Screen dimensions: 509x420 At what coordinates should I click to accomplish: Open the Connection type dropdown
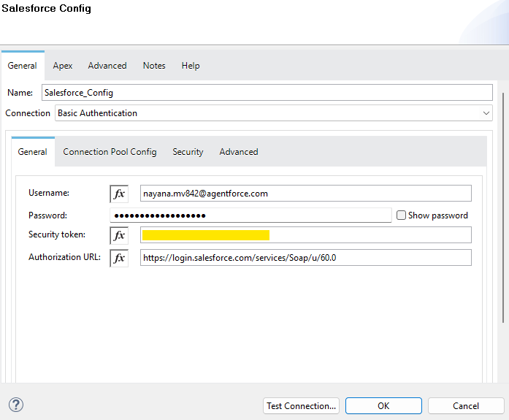click(x=274, y=113)
